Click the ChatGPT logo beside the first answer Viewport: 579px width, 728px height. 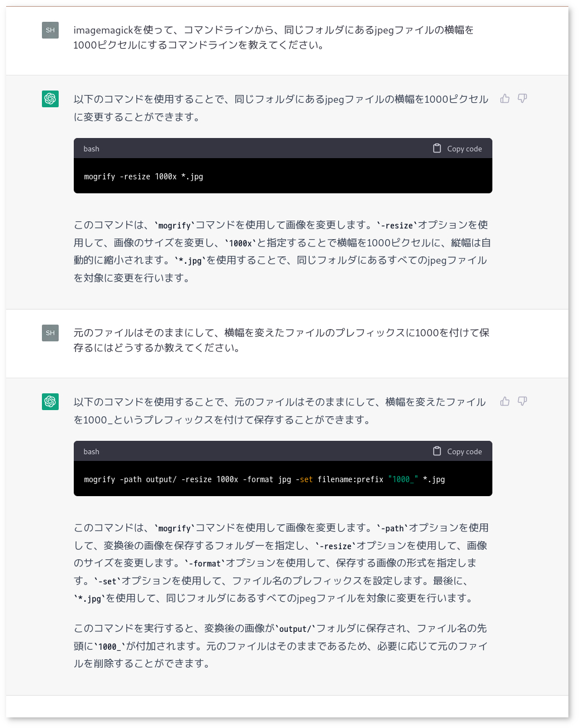tap(50, 99)
